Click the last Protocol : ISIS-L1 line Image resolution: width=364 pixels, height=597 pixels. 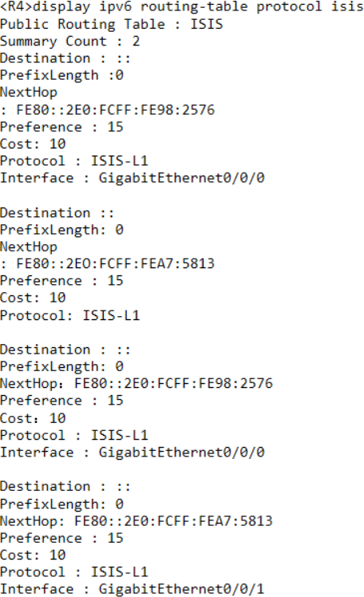coord(74,572)
